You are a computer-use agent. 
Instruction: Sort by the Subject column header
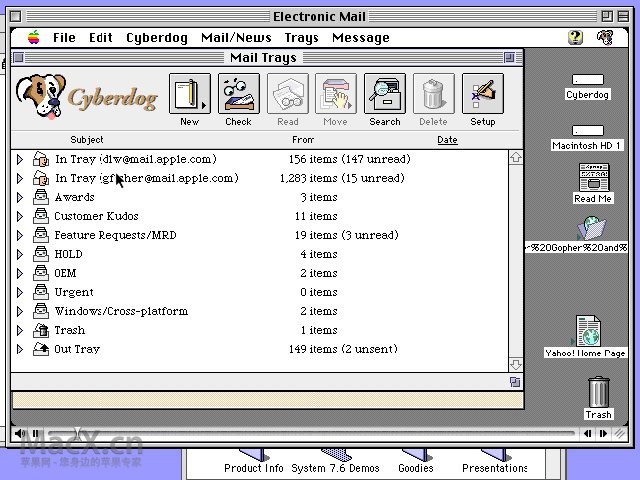pos(87,140)
